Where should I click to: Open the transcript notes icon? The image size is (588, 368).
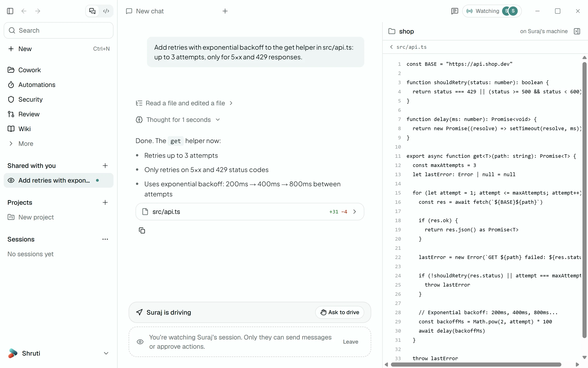[x=455, y=11]
